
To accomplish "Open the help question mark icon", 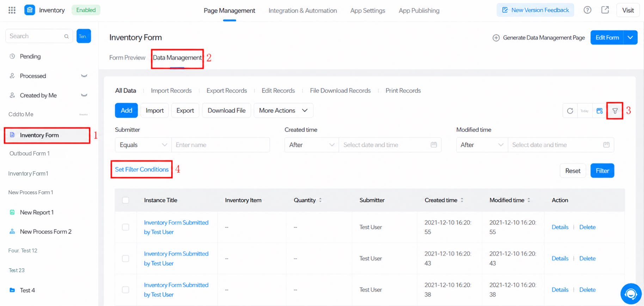I will tap(587, 10).
